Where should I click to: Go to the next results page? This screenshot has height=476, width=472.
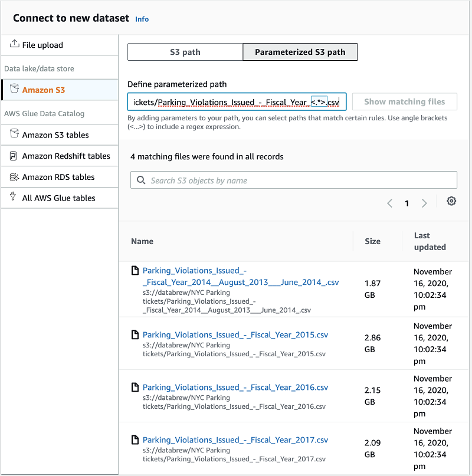pyautogui.click(x=424, y=203)
